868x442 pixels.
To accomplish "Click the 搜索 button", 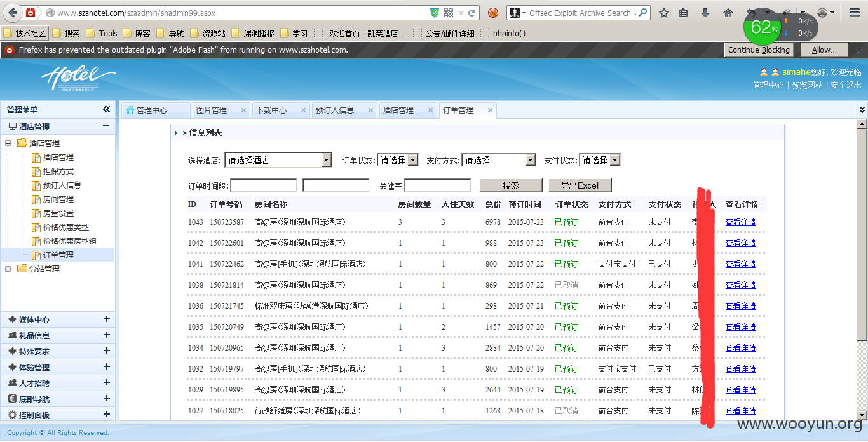I will click(x=511, y=185).
